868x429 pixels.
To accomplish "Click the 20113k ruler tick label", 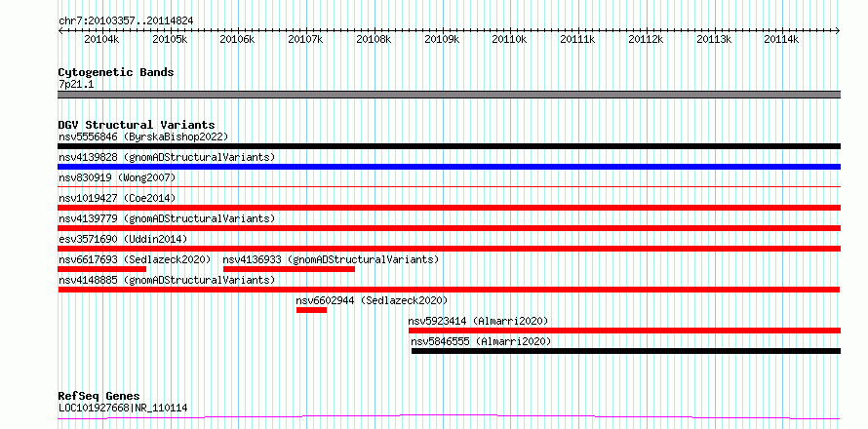I will [x=714, y=39].
